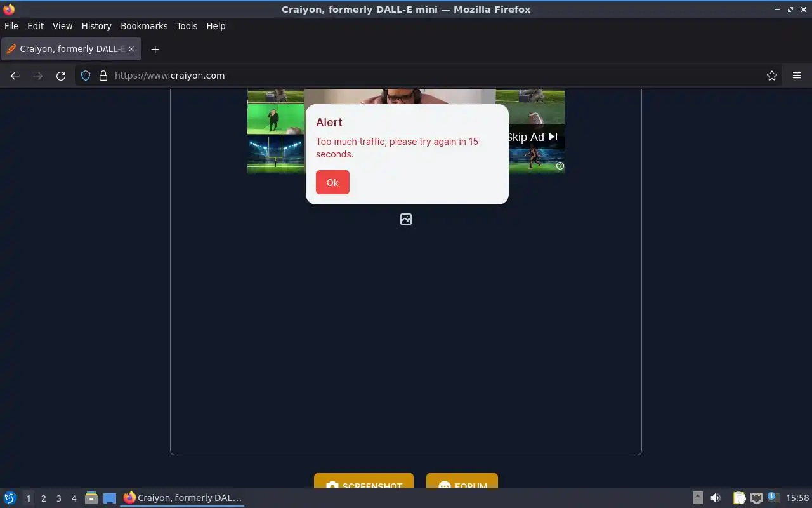Click the 'Too much traffic' message text
Viewport: 812px width, 508px height.
point(397,148)
